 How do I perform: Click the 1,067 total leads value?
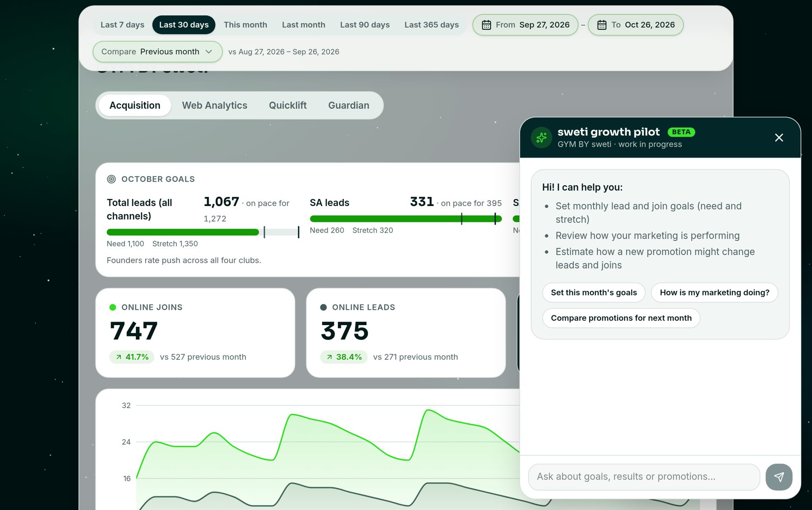pos(221,202)
